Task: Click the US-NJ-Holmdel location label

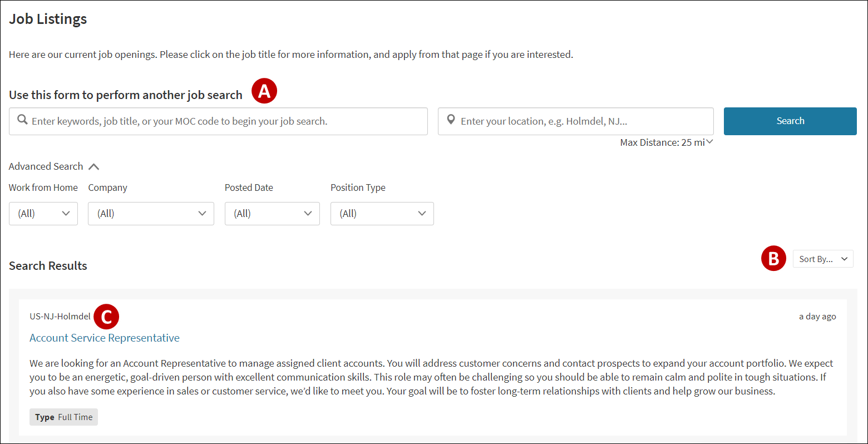Action: coord(60,316)
